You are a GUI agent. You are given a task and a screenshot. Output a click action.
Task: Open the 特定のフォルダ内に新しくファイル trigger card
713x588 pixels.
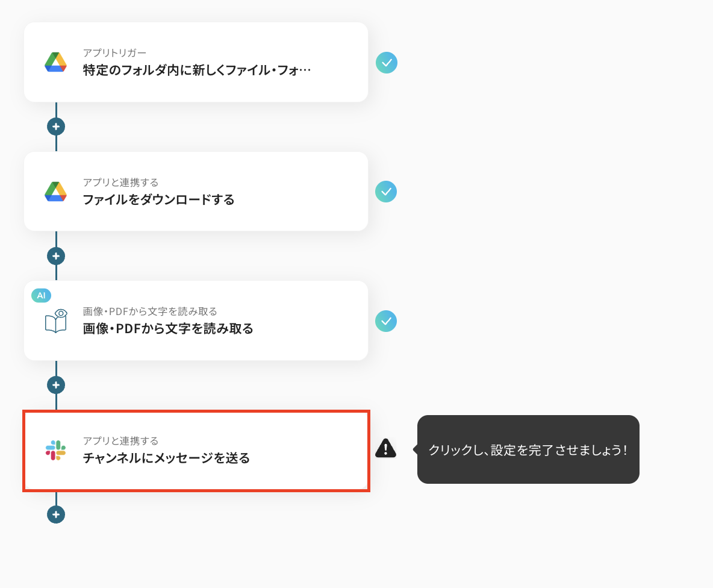196,62
